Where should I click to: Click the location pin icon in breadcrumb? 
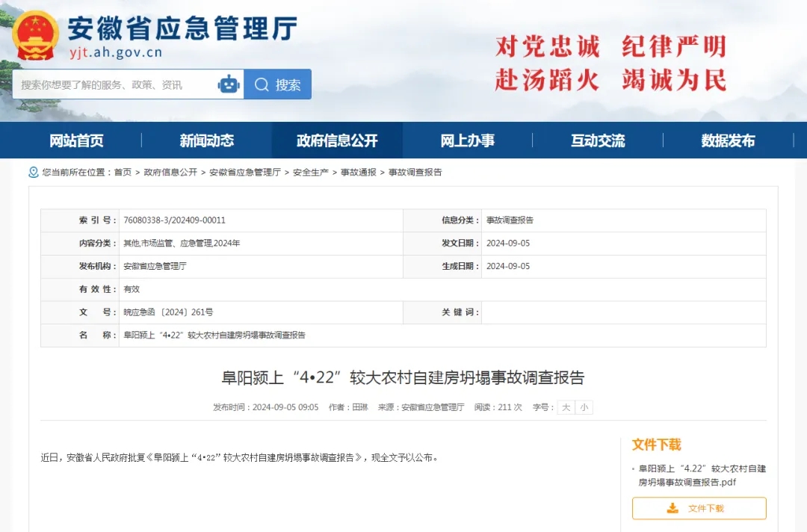pos(33,172)
